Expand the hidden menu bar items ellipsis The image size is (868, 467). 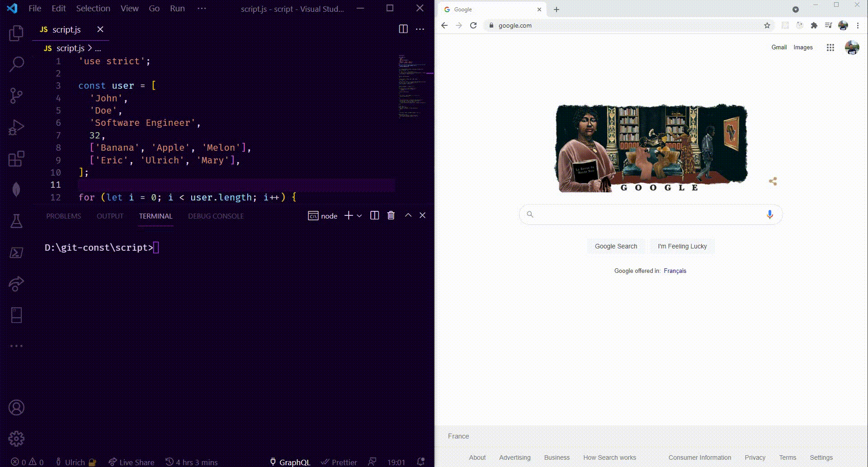202,8
